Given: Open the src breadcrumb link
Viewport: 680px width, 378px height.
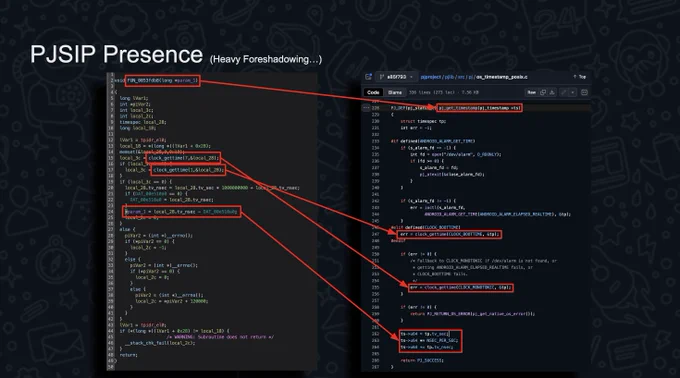Looking at the screenshot, I should click(x=462, y=77).
